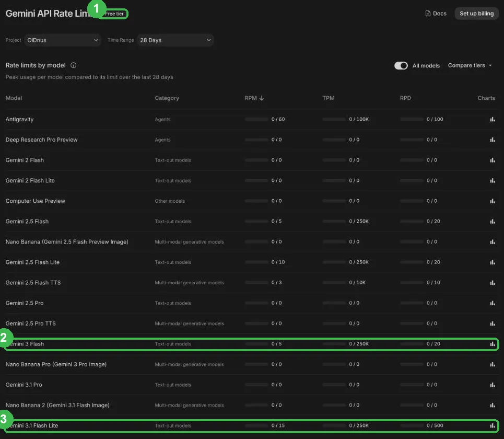Show charts for Gemini 3 Flash
504x439 pixels.
pyautogui.click(x=492, y=344)
